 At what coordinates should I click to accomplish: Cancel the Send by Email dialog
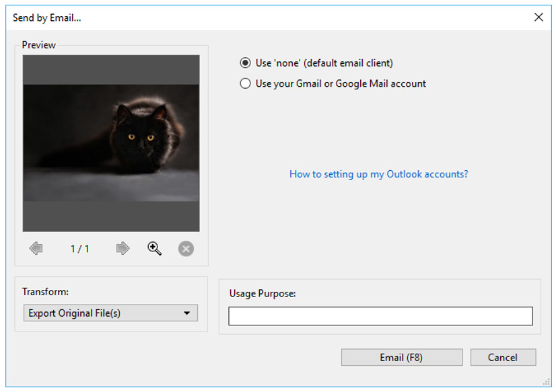503,357
